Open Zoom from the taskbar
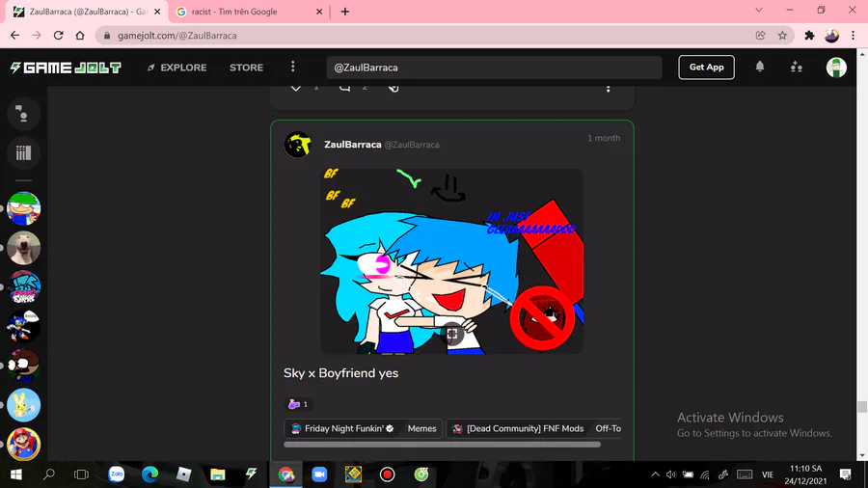 tap(319, 474)
